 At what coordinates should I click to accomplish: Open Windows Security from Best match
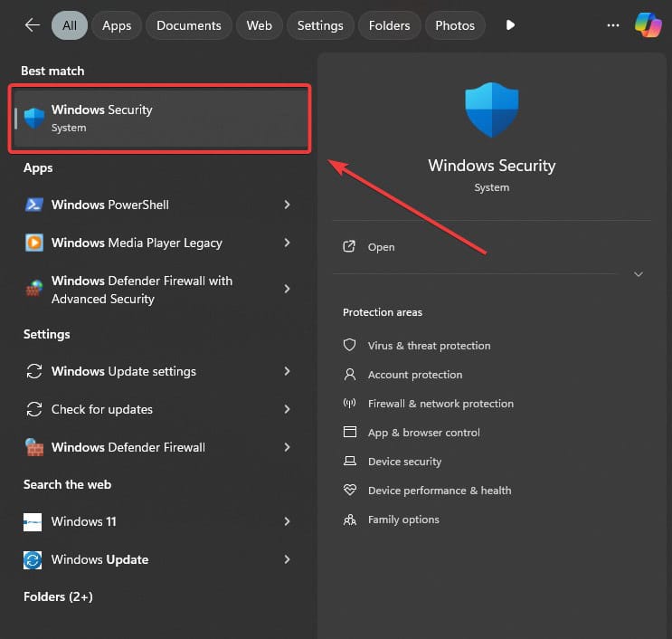pos(160,119)
